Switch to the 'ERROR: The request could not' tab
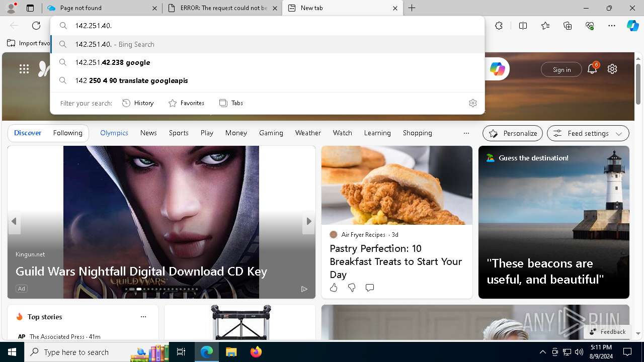644x362 pixels. pos(222,8)
